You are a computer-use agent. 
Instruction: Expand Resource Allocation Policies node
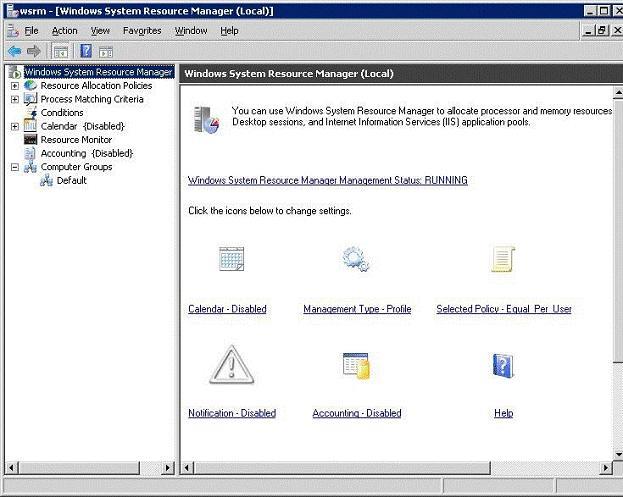pyautogui.click(x=15, y=86)
